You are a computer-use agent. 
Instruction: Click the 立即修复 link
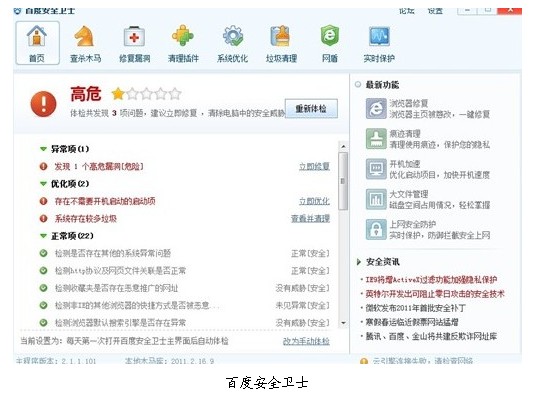(x=314, y=166)
